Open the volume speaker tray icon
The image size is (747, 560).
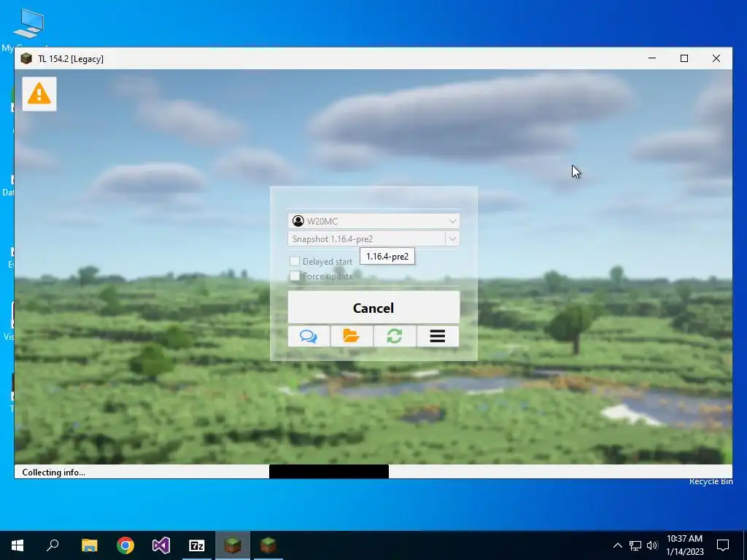pos(652,545)
